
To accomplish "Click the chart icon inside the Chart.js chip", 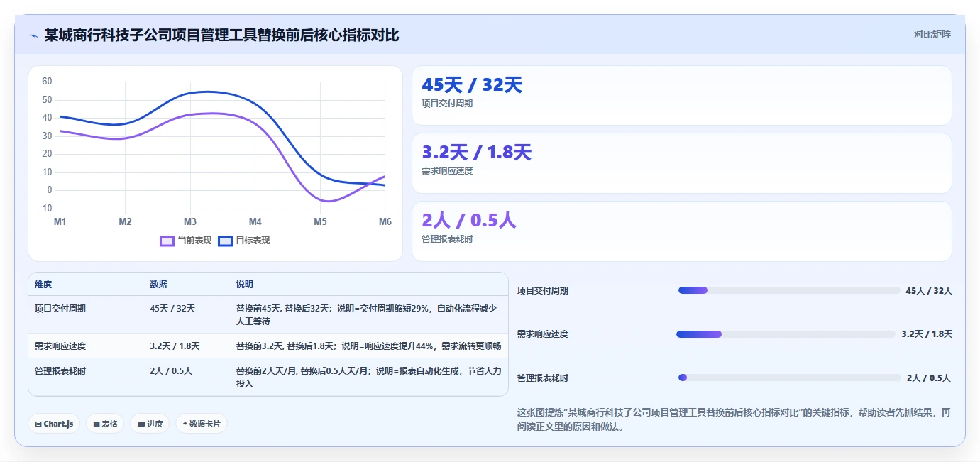I will coord(38,424).
